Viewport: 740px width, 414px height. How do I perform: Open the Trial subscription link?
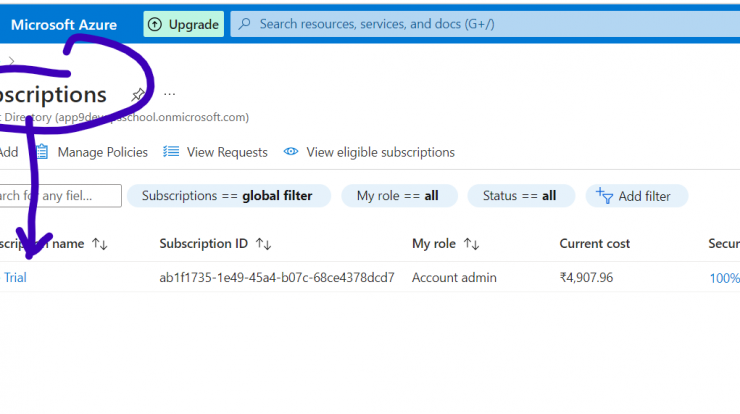(13, 278)
